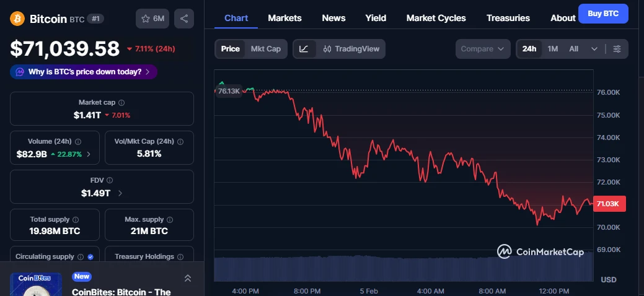Click the $82.9B volume value
The width and height of the screenshot is (644, 296).
pos(32,154)
